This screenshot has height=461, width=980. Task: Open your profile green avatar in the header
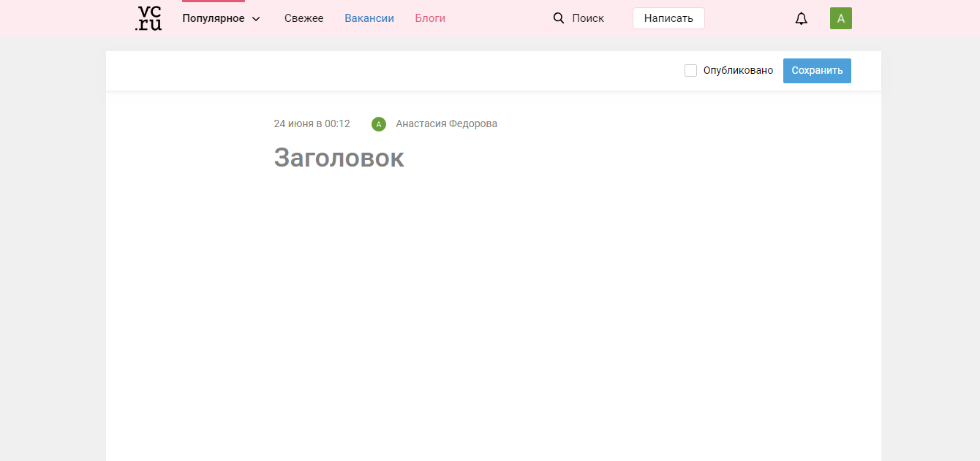point(840,18)
